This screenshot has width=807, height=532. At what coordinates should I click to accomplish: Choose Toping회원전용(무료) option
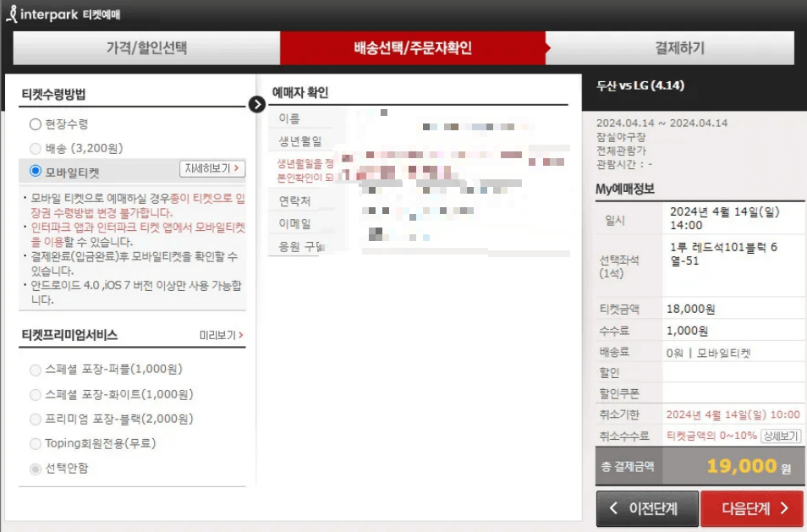pos(35,443)
